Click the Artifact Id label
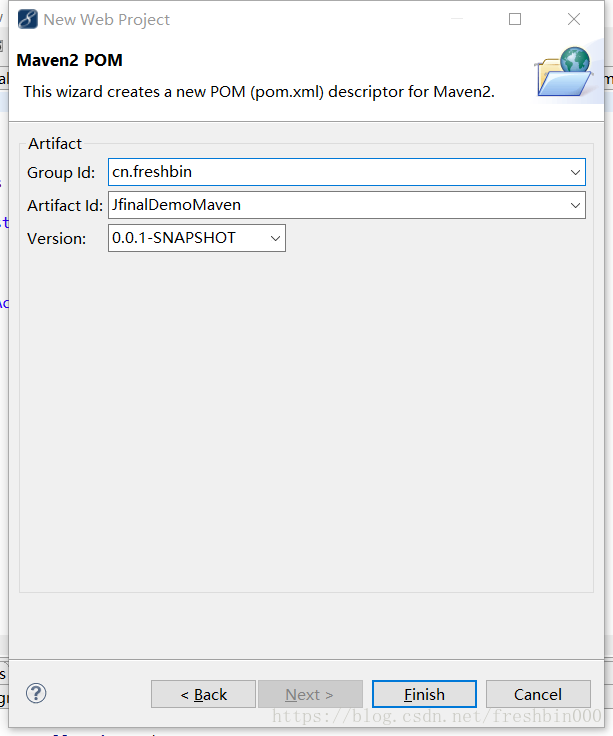Viewport: 613px width, 736px height. tap(65, 206)
